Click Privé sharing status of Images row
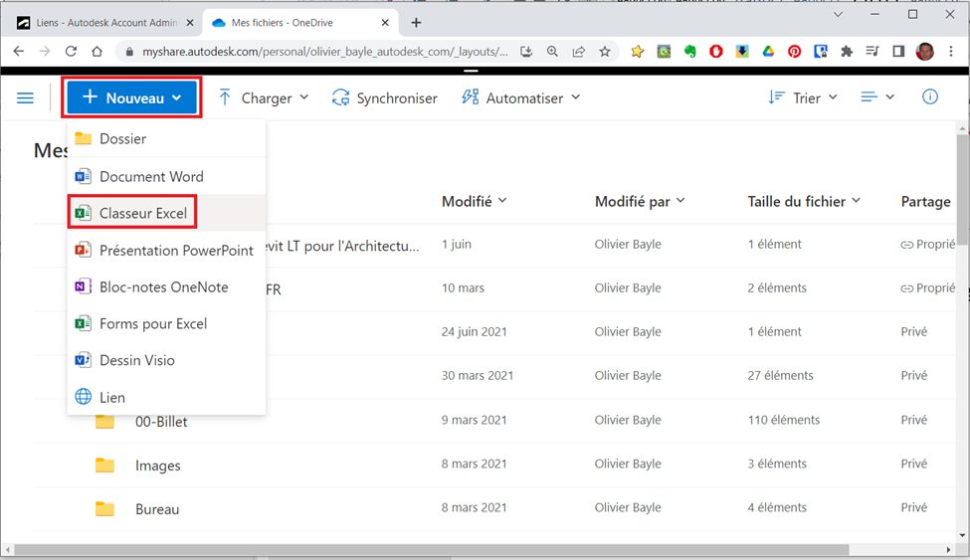 coord(913,464)
